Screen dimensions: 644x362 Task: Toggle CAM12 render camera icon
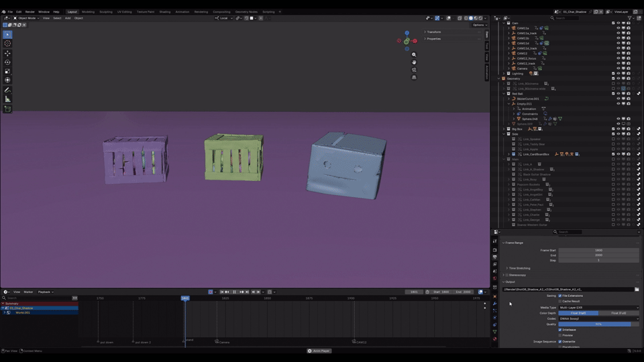629,54
